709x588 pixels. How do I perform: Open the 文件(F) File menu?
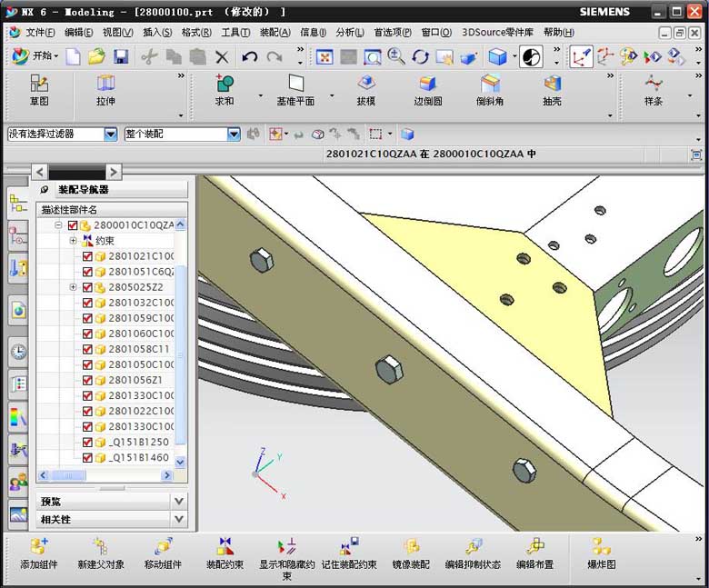40,32
